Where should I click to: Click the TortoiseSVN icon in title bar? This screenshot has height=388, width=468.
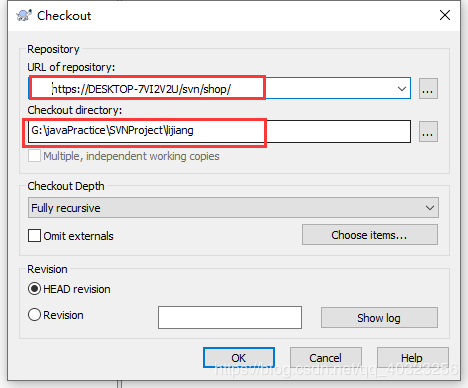[24, 15]
